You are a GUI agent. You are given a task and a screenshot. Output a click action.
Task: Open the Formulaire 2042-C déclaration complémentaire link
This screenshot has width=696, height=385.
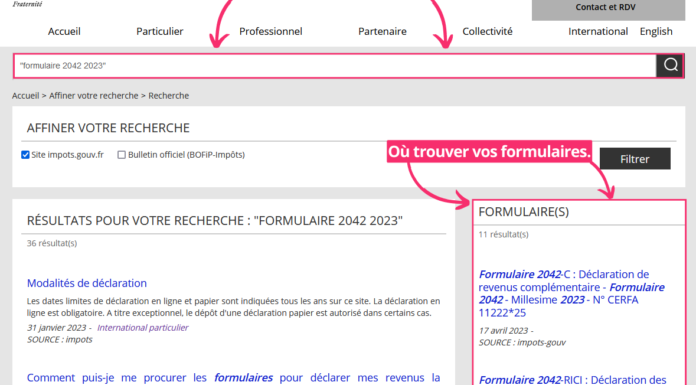[571, 294]
